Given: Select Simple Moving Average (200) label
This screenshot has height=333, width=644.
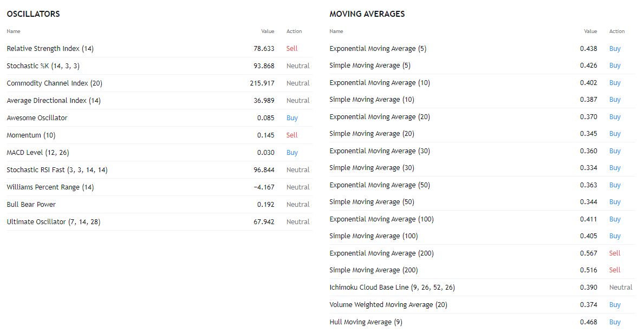Looking at the screenshot, I should [x=374, y=270].
